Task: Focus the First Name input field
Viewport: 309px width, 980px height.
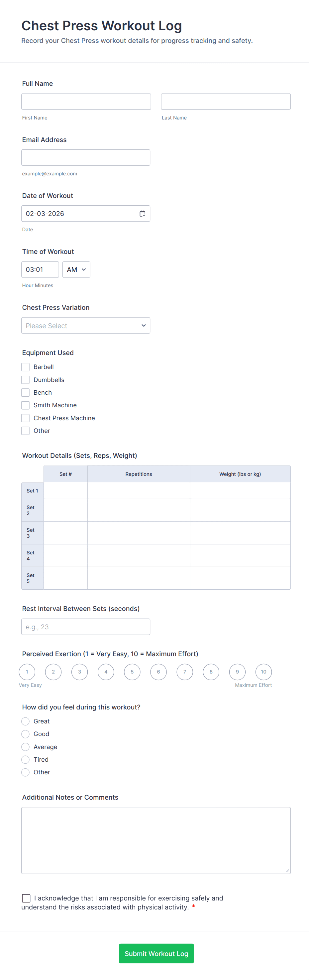Action: (86, 101)
